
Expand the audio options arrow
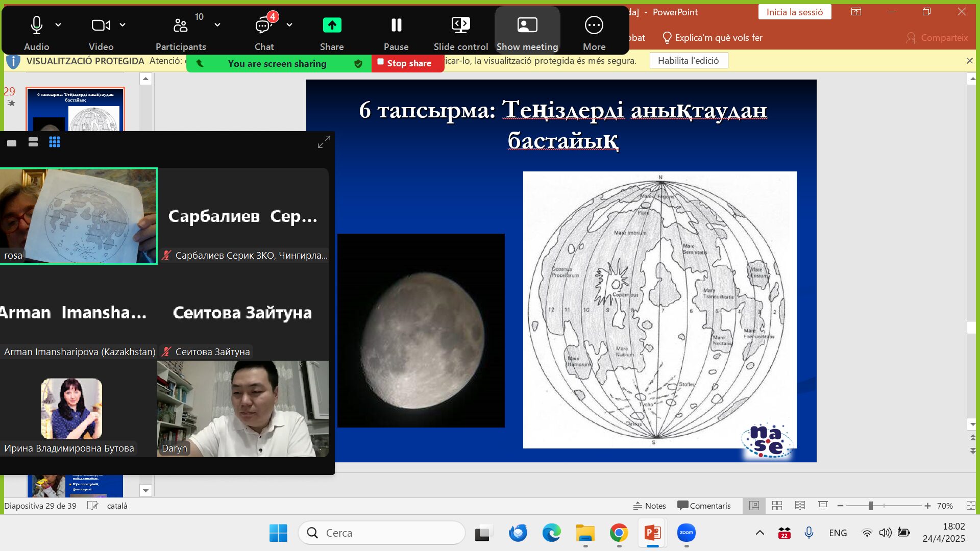(58, 24)
